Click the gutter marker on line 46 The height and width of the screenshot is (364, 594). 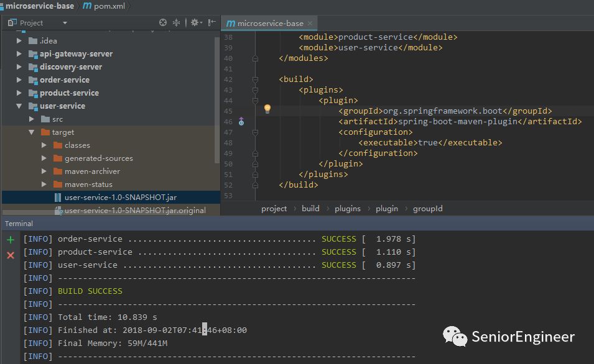point(241,122)
